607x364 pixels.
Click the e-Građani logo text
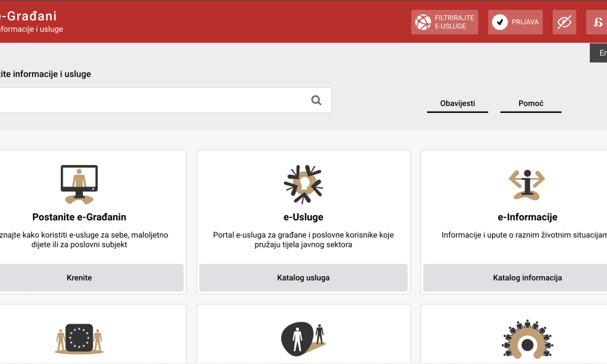[28, 16]
